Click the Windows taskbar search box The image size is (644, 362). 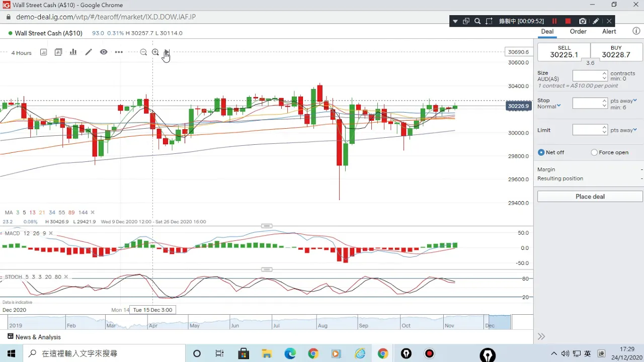[x=103, y=353]
